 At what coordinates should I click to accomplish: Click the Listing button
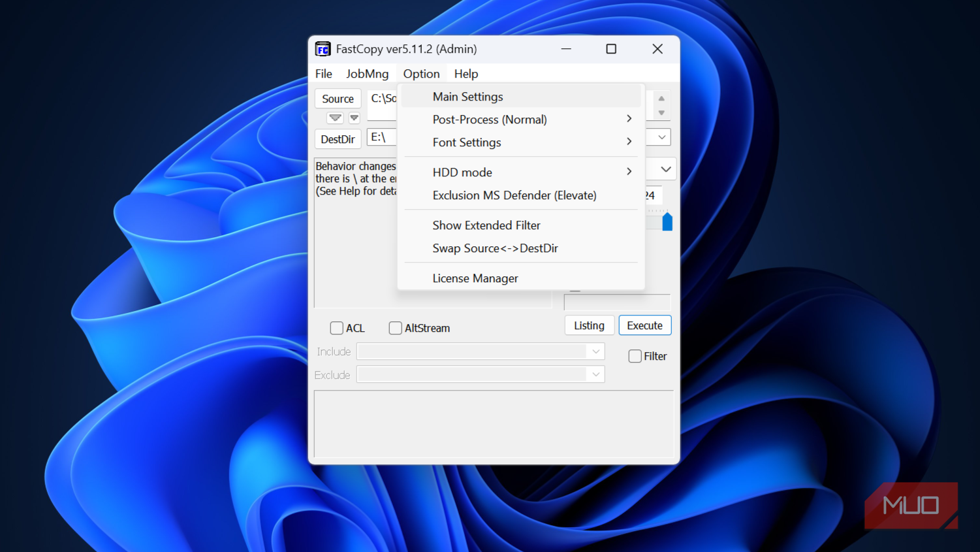[x=589, y=325]
